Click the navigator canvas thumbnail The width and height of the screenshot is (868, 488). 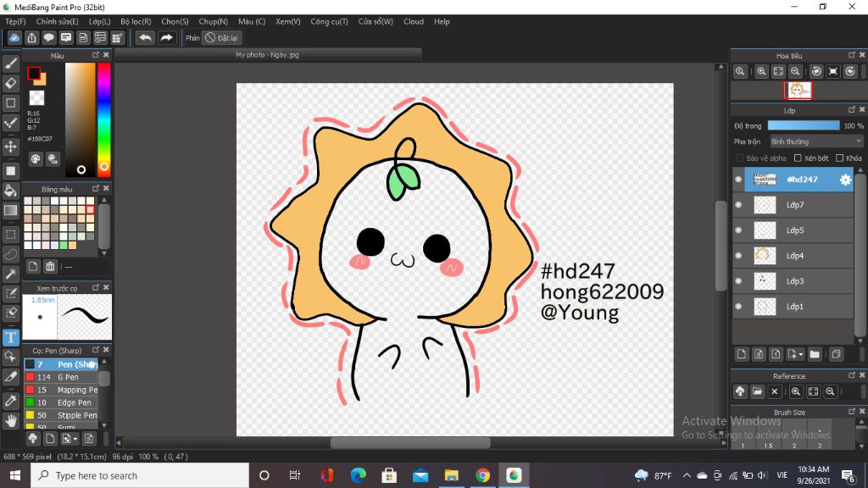(x=798, y=90)
